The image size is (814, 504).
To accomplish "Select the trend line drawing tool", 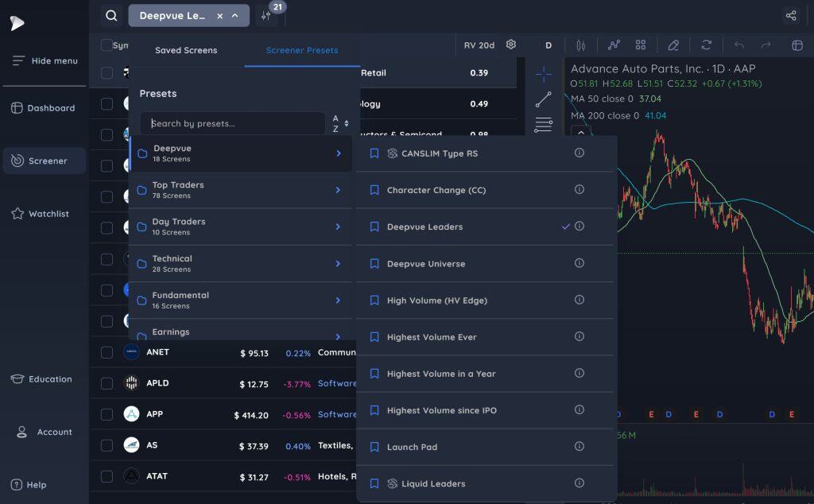I will point(544,99).
